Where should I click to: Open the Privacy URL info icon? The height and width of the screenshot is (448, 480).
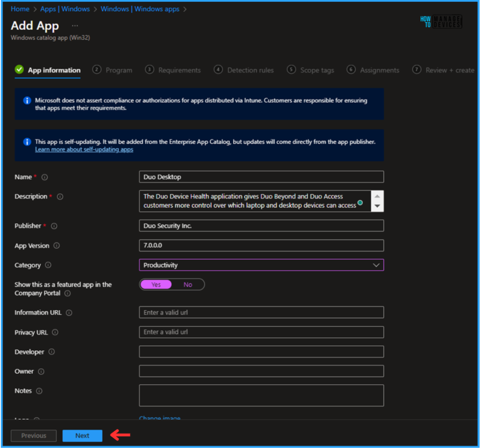[55, 332]
